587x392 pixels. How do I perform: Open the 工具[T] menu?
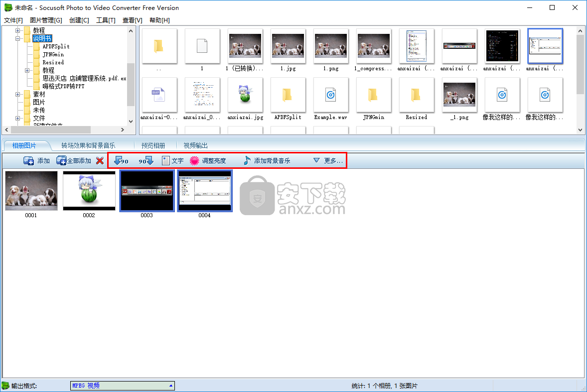coord(106,20)
